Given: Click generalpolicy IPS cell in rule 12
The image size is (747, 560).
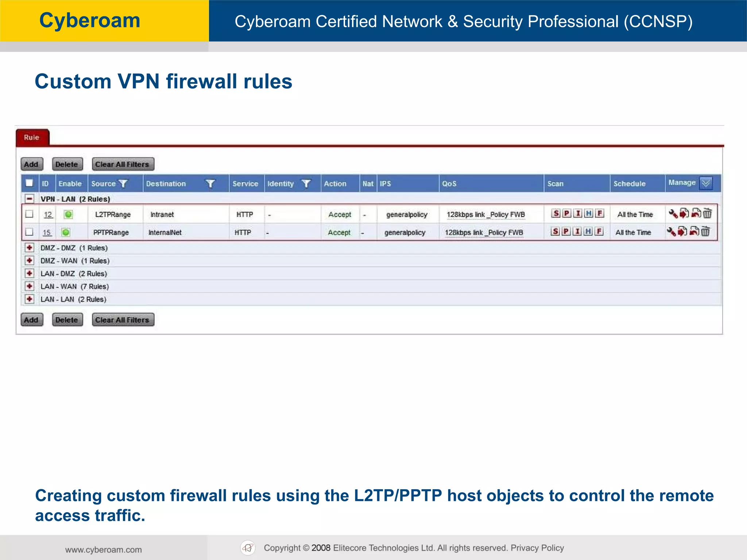Looking at the screenshot, I should (407, 215).
